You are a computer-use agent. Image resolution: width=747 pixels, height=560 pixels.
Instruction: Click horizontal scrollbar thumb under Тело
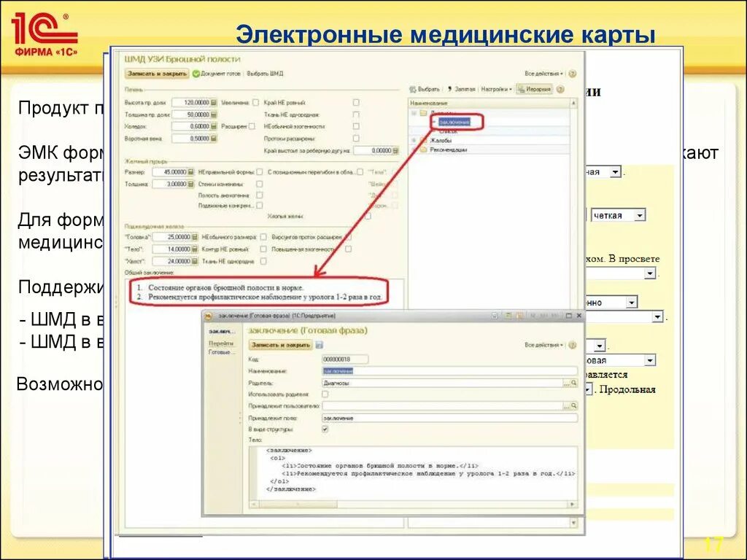[298, 505]
